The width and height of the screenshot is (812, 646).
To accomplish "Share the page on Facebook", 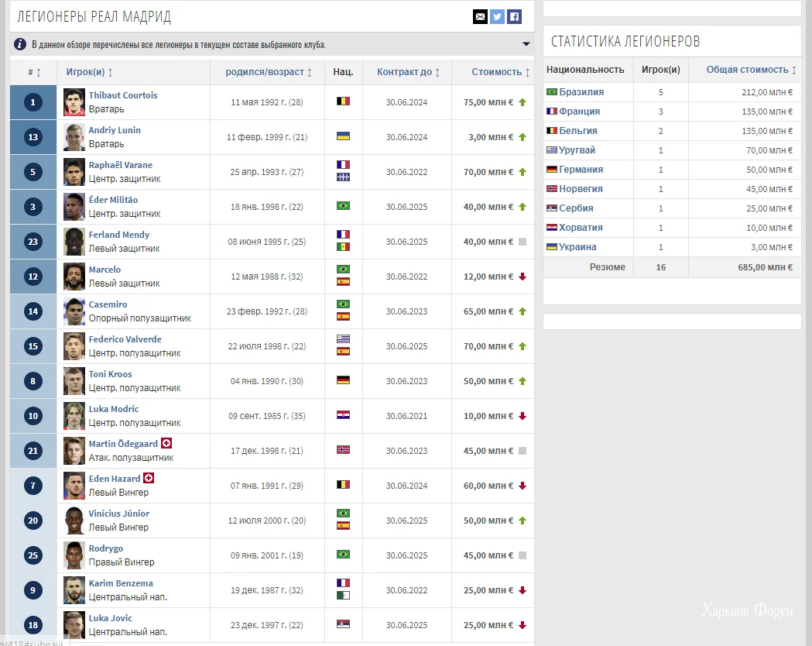I will tap(514, 16).
